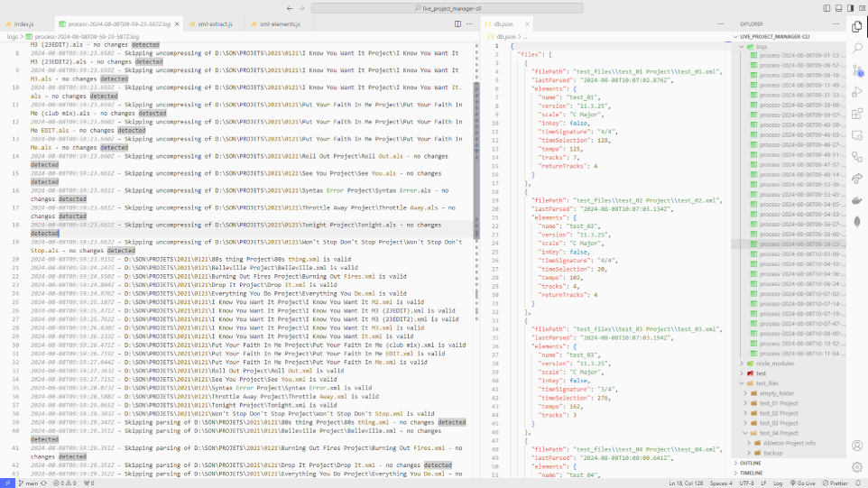Viewport: 868px width, 488px height.
Task: Expand the Backup folder
Action: tap(789, 453)
